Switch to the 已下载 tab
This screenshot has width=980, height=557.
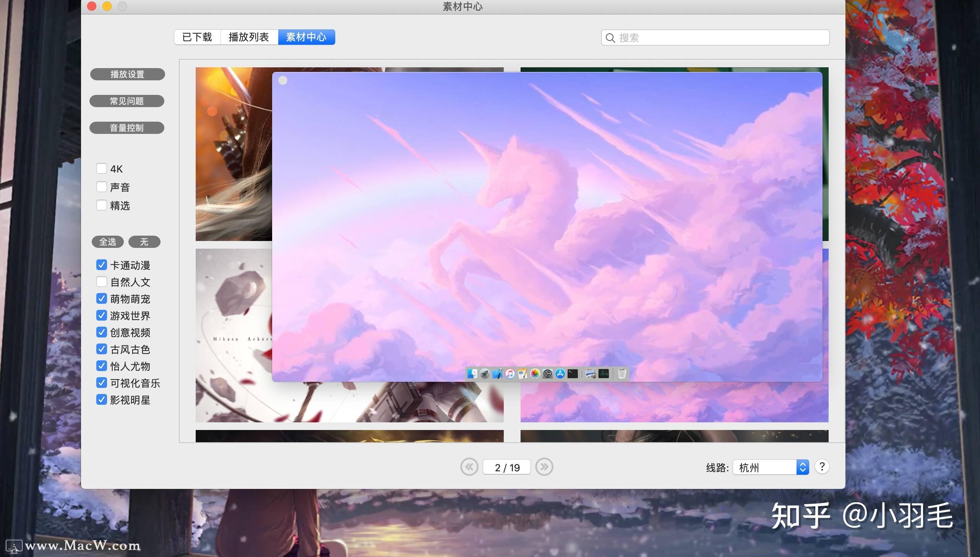click(197, 37)
